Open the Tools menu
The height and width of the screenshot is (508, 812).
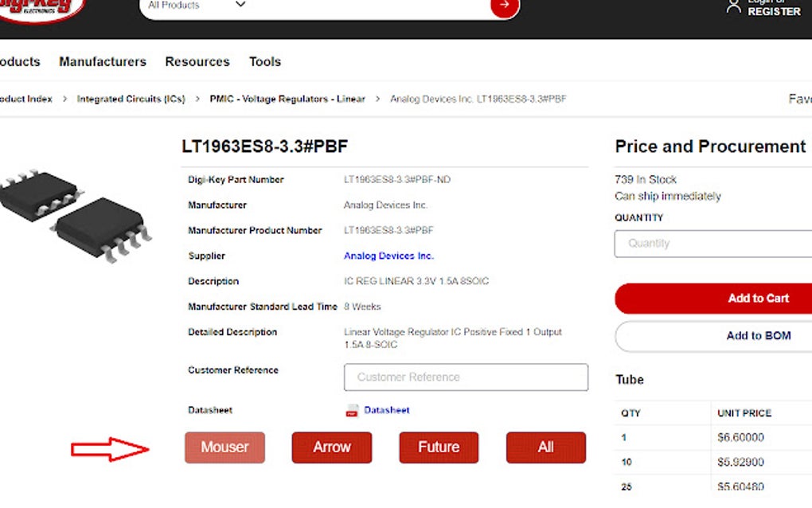[x=264, y=61]
